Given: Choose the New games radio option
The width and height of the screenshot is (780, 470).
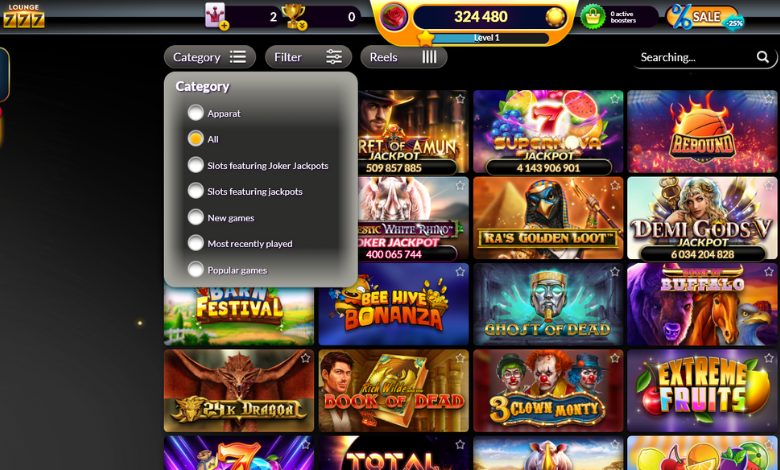Looking at the screenshot, I should click(195, 217).
